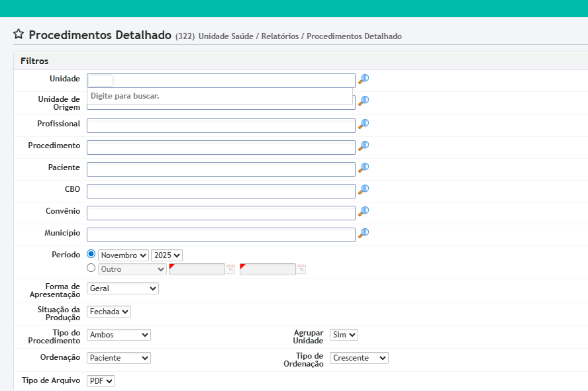Expand the Agrupar Unidade Sim dropdown
The image size is (588, 391).
point(344,335)
